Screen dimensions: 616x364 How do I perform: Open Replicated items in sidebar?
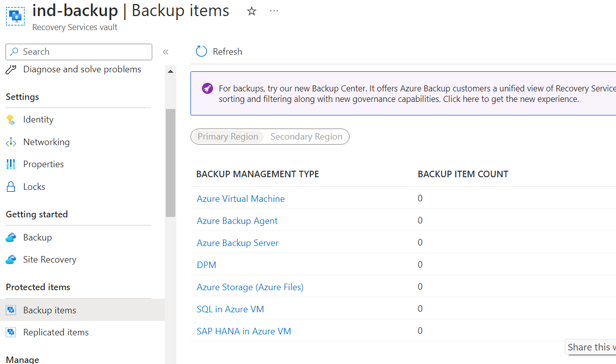(56, 332)
